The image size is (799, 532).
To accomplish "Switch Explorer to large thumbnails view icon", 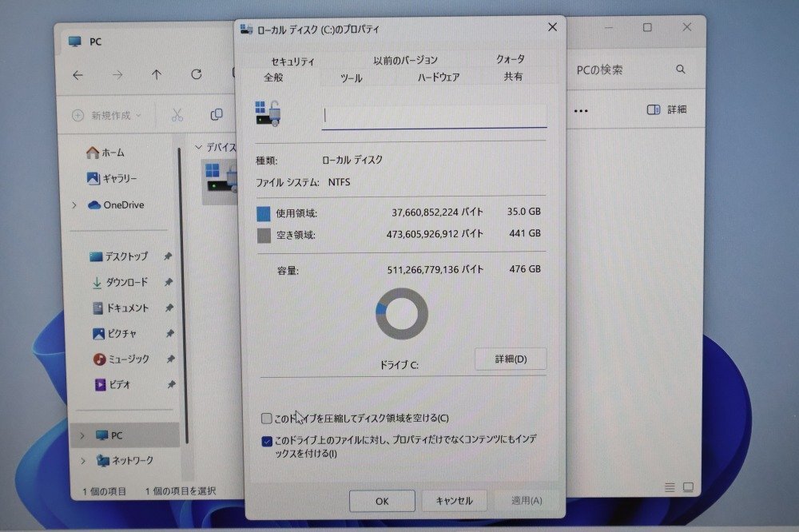I will coord(688,487).
